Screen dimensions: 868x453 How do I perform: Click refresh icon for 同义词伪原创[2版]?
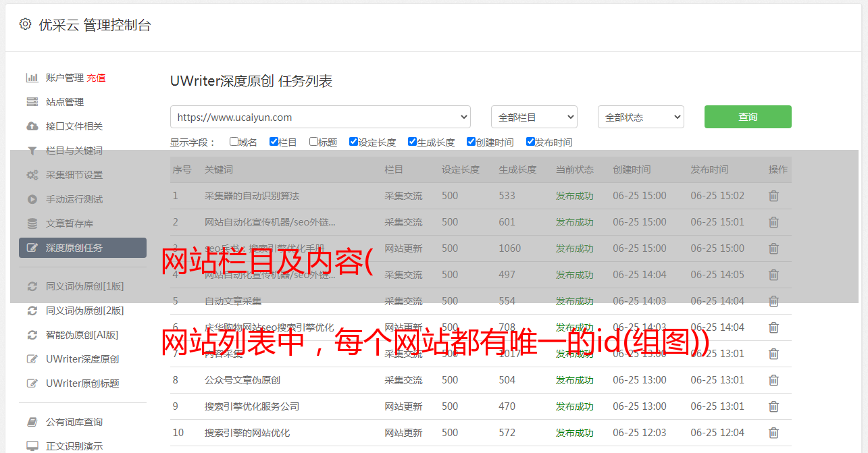[32, 311]
